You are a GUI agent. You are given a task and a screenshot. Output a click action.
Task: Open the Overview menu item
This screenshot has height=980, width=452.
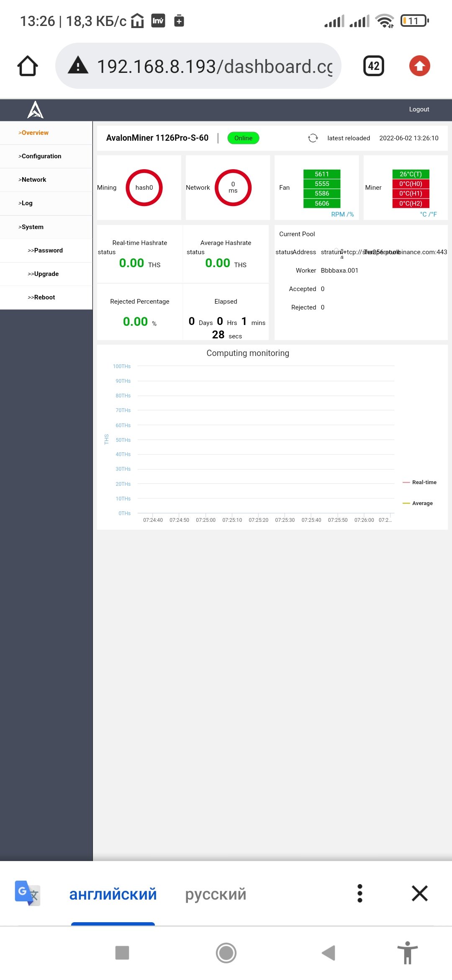click(x=46, y=133)
